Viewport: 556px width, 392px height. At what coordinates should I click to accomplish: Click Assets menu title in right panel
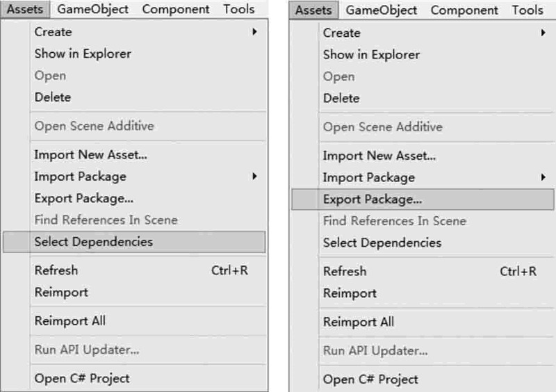(x=313, y=10)
